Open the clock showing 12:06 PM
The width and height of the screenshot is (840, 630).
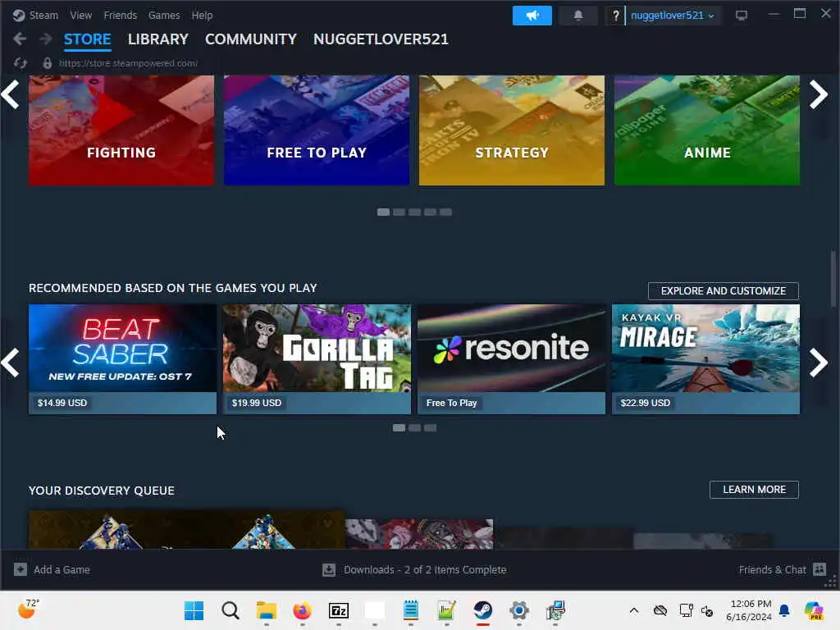click(749, 610)
